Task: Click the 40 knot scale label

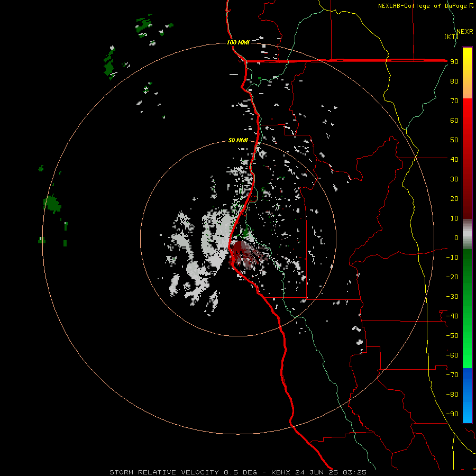Action: point(454,159)
